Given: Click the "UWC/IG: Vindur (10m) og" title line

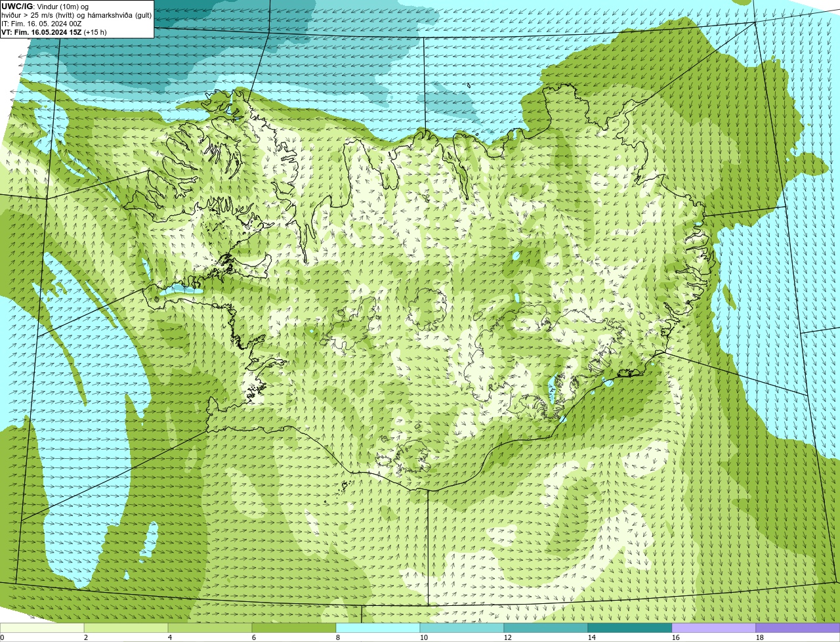Looking at the screenshot, I should click(45, 7).
